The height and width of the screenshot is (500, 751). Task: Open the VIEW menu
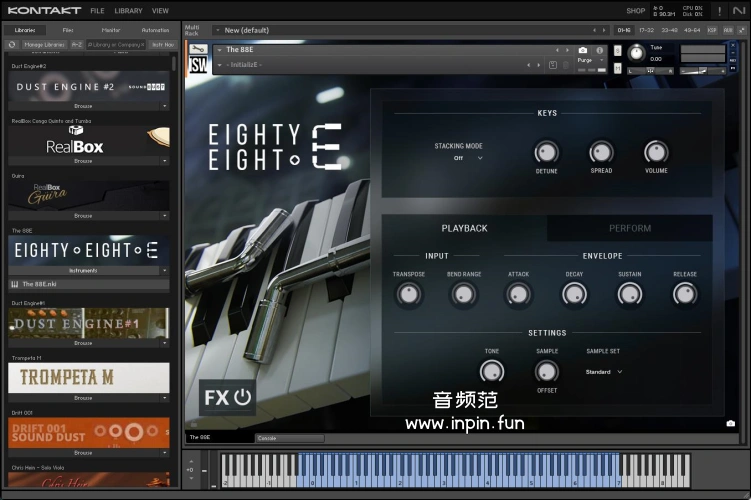[160, 11]
